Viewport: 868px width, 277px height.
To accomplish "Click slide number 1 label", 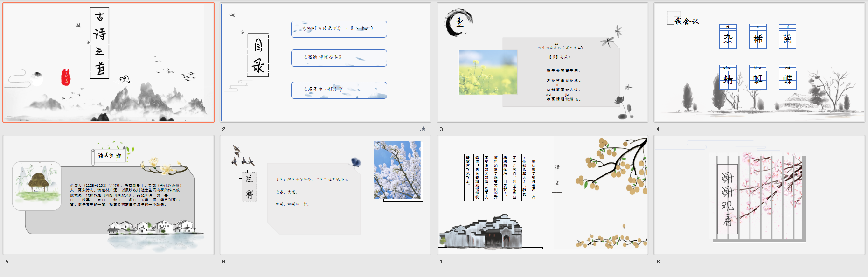I will tap(7, 129).
